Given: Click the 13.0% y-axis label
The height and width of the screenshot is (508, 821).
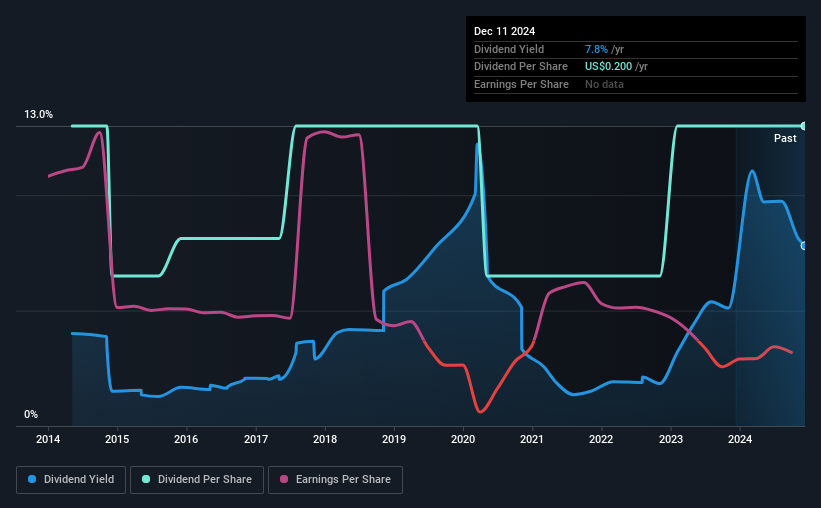Looking at the screenshot, I should pyautogui.click(x=38, y=114).
